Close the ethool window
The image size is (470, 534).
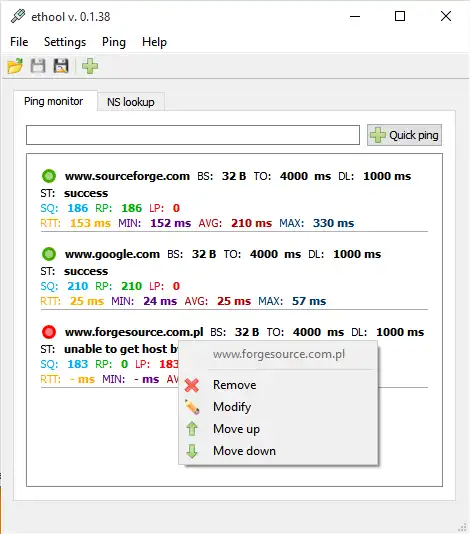coord(446,16)
